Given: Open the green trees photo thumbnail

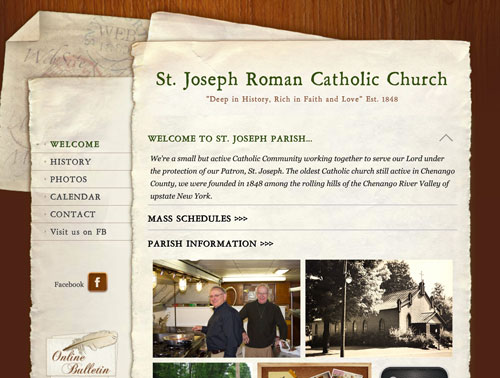Looking at the screenshot, I should (202, 370).
